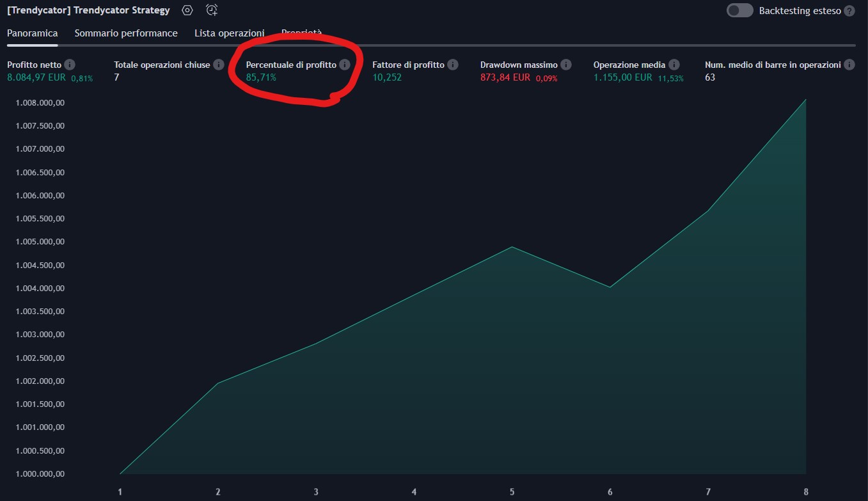868x501 pixels.
Task: Click the info icon next to Operazione media
Action: point(674,65)
